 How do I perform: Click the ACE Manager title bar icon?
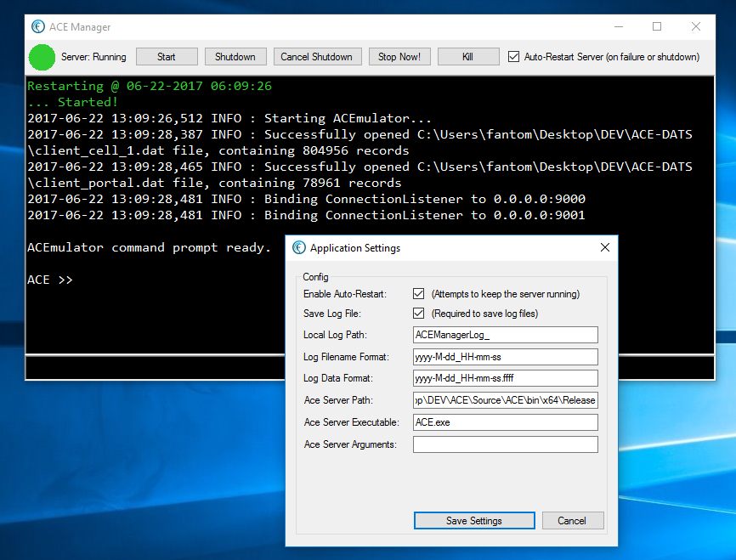tap(38, 26)
